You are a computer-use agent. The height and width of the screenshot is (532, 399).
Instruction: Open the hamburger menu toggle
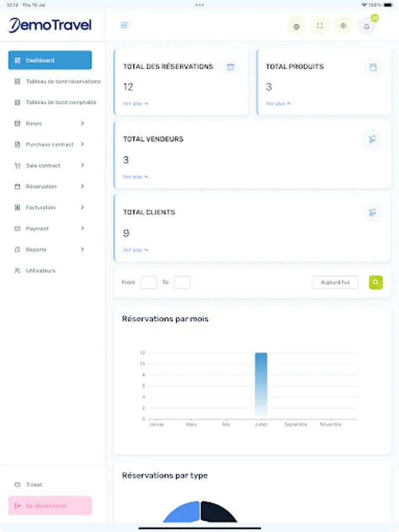tap(125, 25)
